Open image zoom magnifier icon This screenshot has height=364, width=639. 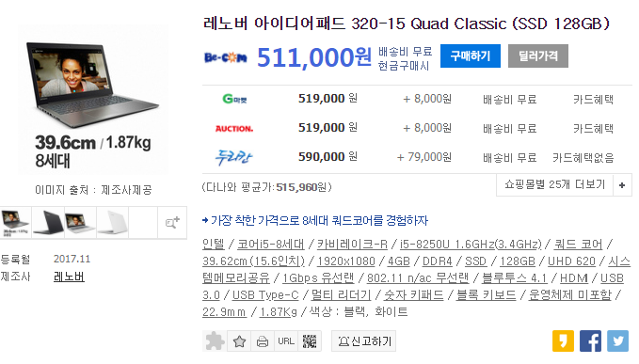(172, 223)
